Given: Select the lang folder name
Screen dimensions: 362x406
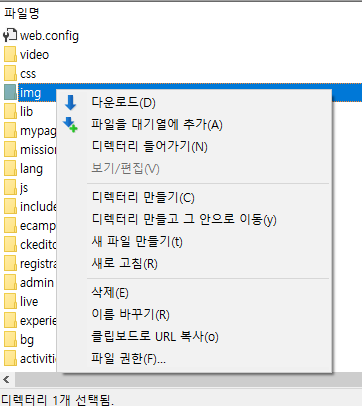Looking at the screenshot, I should 31,169.
